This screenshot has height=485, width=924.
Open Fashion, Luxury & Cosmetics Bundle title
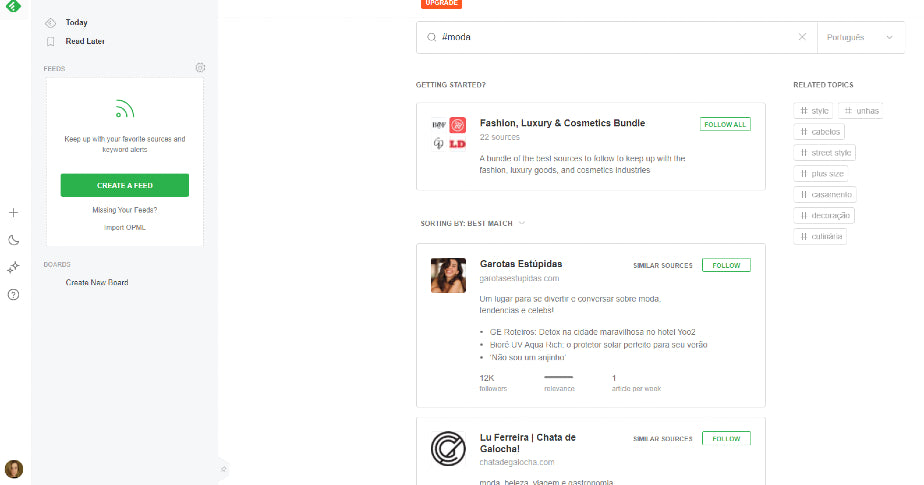[562, 123]
